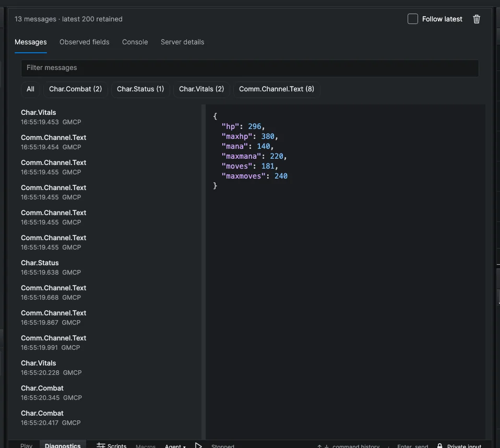Select Char.Vitals message at 16:55:20.228
The image size is (500, 448).
click(x=109, y=368)
